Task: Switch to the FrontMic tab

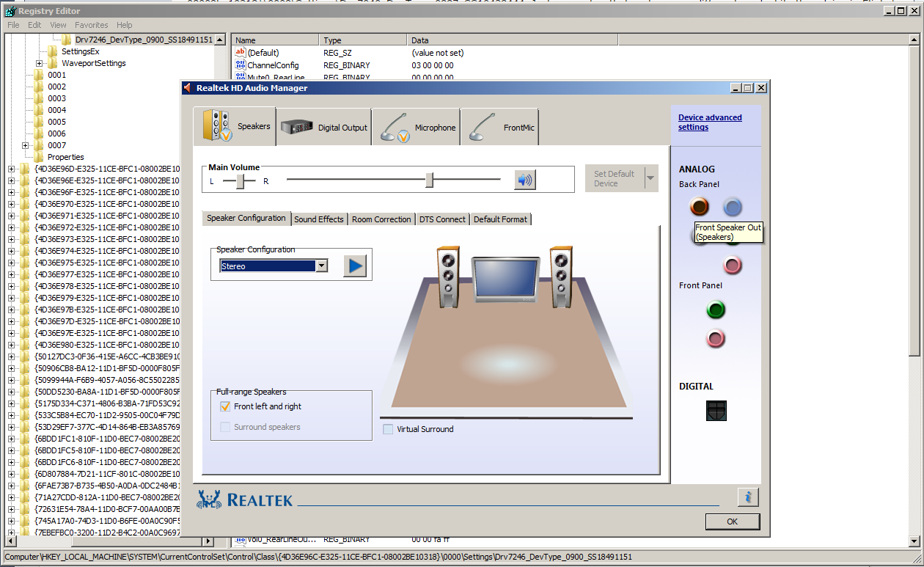Action: click(x=499, y=128)
